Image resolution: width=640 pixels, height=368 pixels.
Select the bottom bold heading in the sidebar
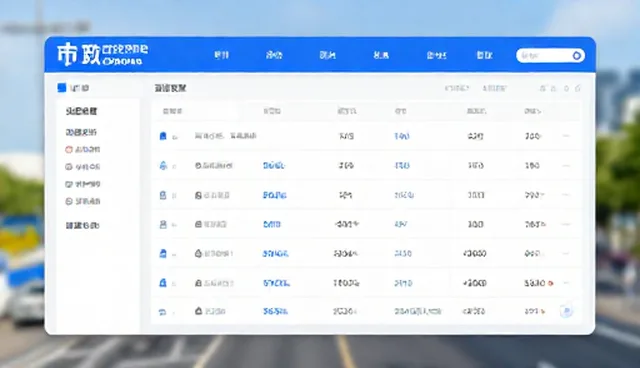click(x=82, y=225)
